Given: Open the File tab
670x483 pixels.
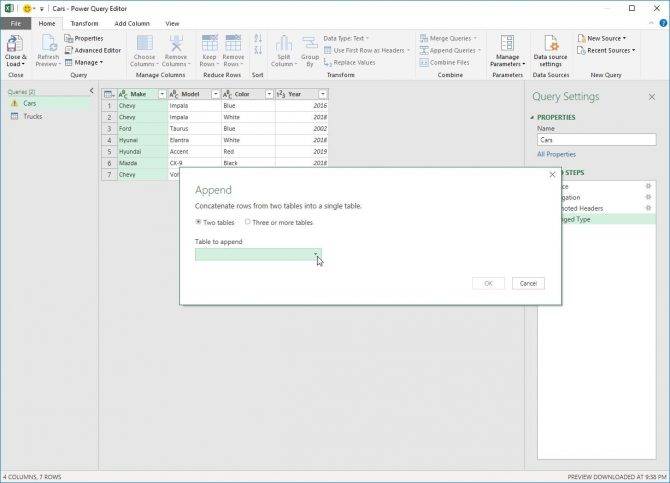Looking at the screenshot, I should pos(15,24).
